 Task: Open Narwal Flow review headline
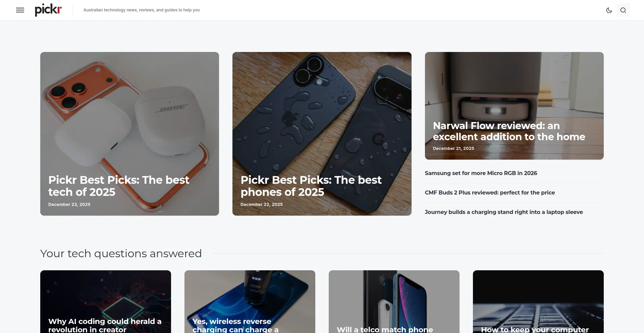pyautogui.click(x=509, y=131)
